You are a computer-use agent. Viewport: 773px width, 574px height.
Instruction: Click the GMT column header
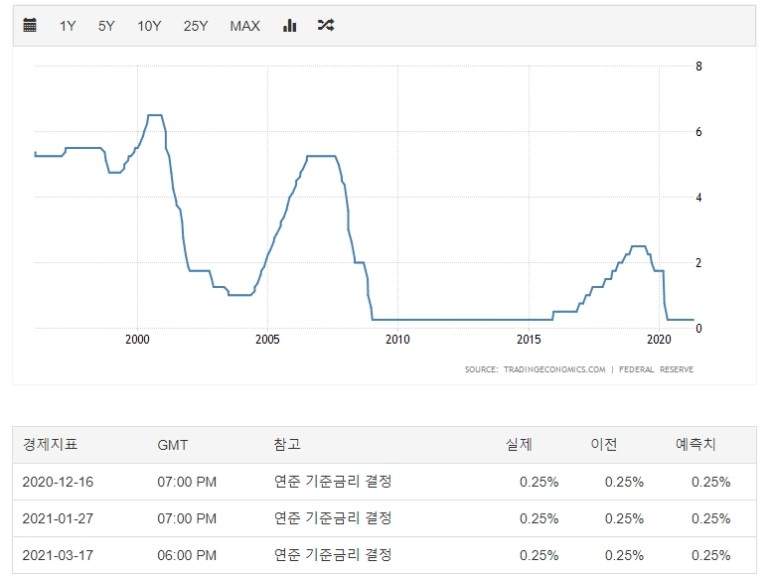(173, 445)
